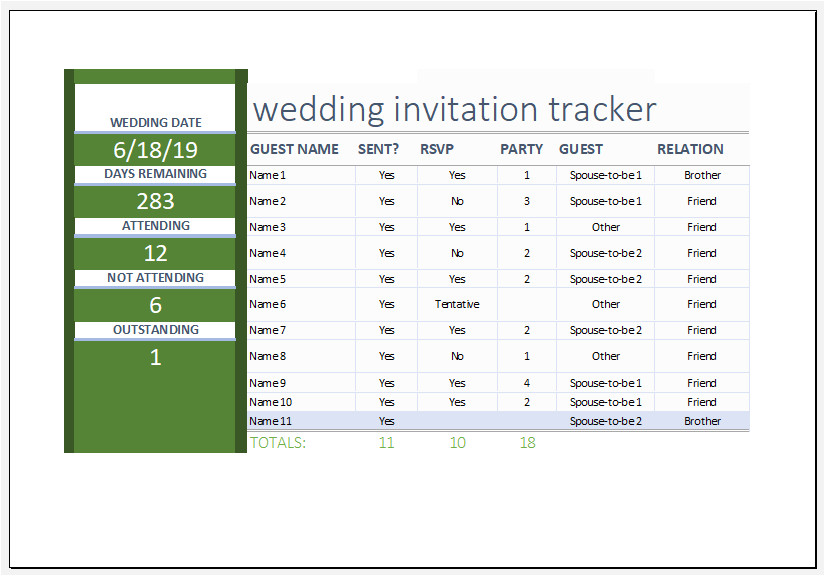
Task: Click the WEDDING DATE label in sidebar
Action: [155, 123]
